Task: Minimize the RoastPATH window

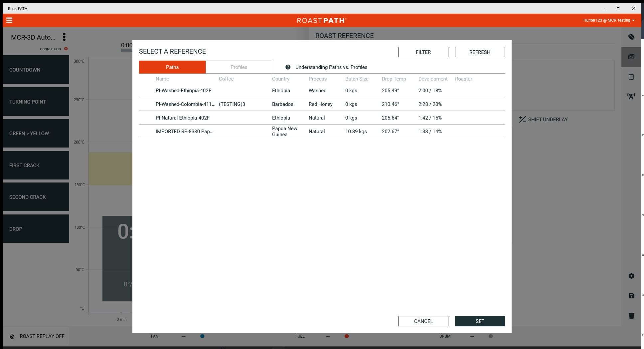Action: pos(603,8)
